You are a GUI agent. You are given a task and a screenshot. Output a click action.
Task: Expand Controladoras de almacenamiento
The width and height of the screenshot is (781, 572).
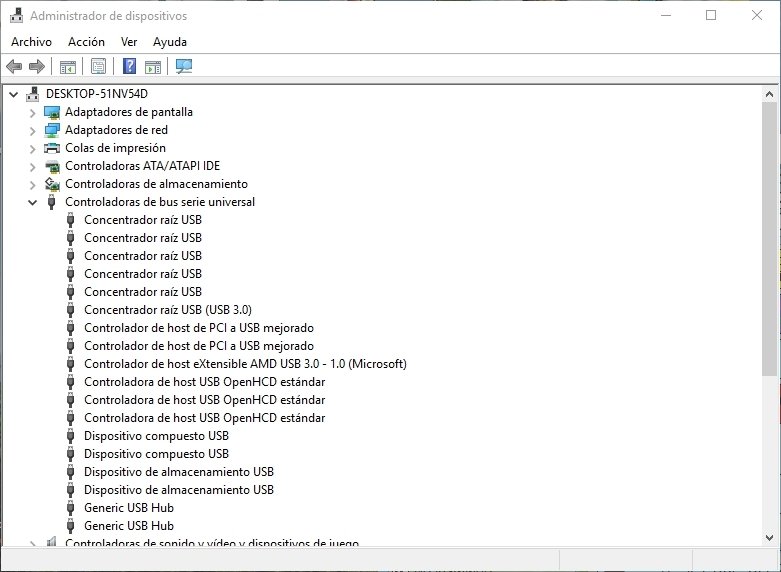[33, 184]
